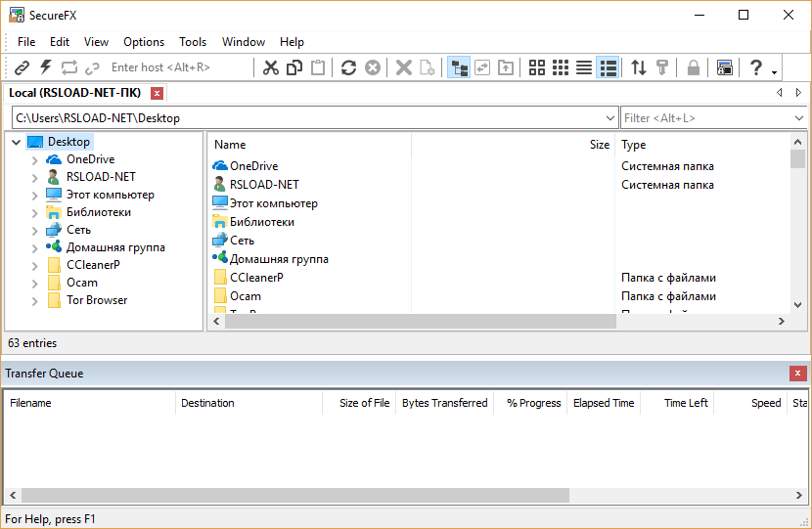Click the Refresh icon in toolbar
The width and height of the screenshot is (812, 529).
(348, 67)
